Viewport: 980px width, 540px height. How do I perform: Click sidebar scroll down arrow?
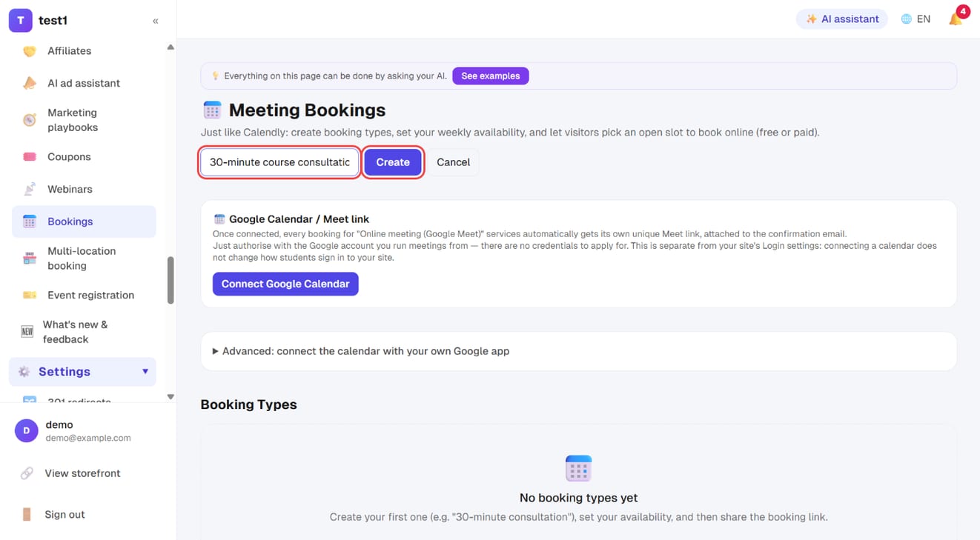pyautogui.click(x=170, y=397)
